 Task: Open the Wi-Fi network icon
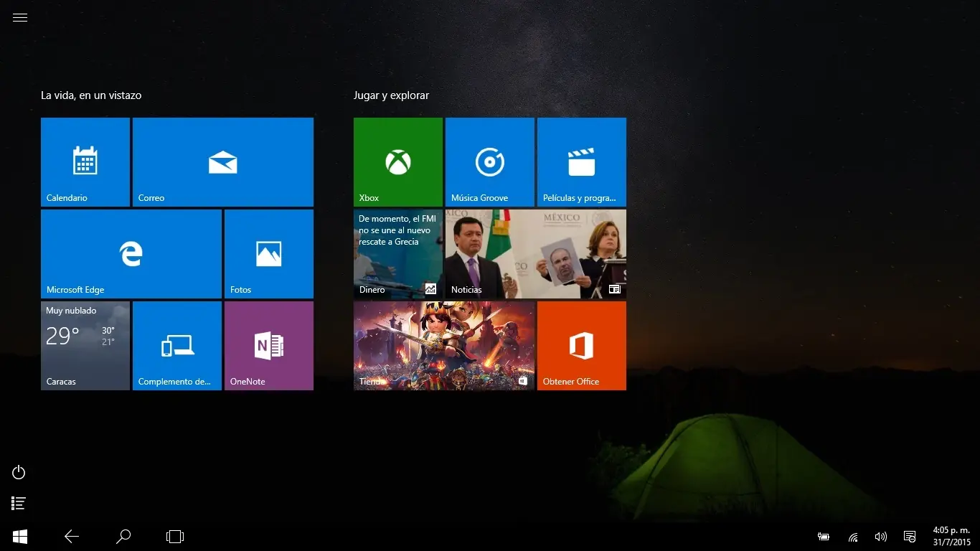coord(853,537)
